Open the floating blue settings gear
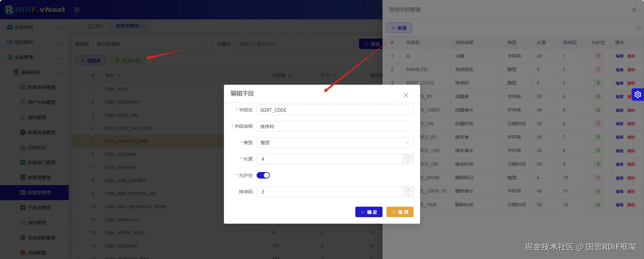644x259 pixels. coord(638,95)
